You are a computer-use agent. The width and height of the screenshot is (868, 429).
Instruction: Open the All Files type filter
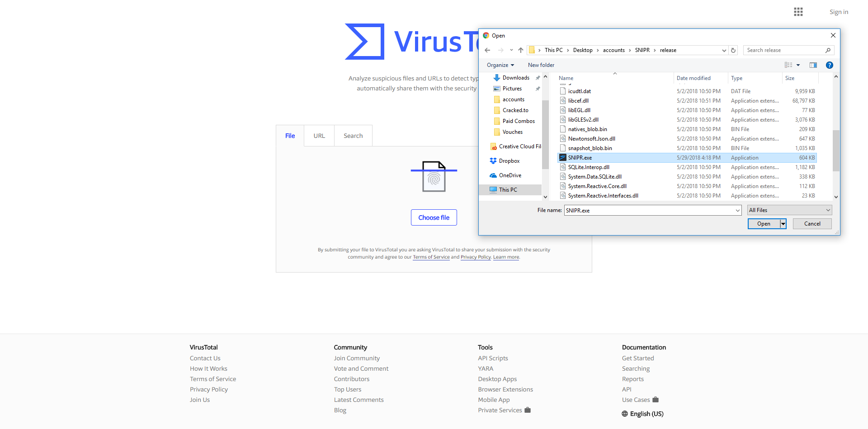coord(789,210)
